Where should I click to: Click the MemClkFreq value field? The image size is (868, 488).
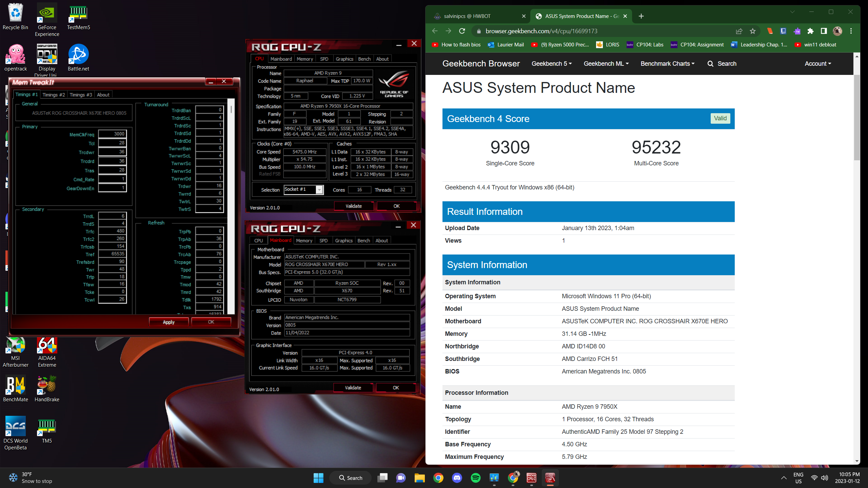click(x=113, y=134)
